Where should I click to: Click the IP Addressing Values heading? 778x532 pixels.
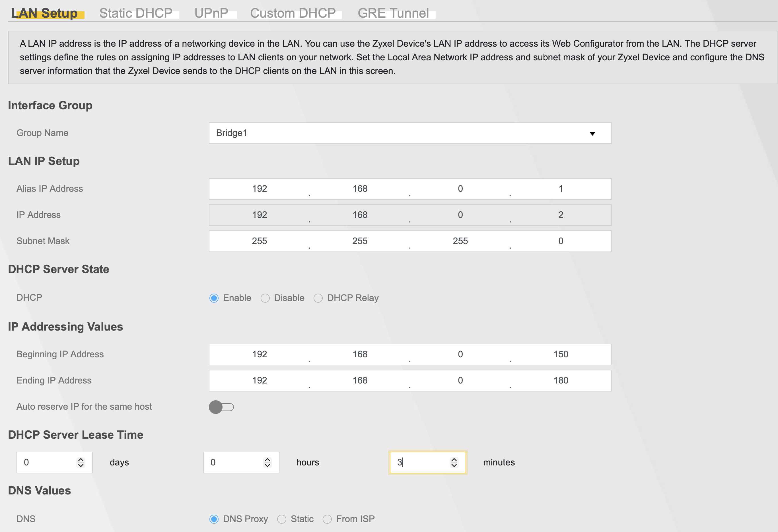(x=66, y=327)
